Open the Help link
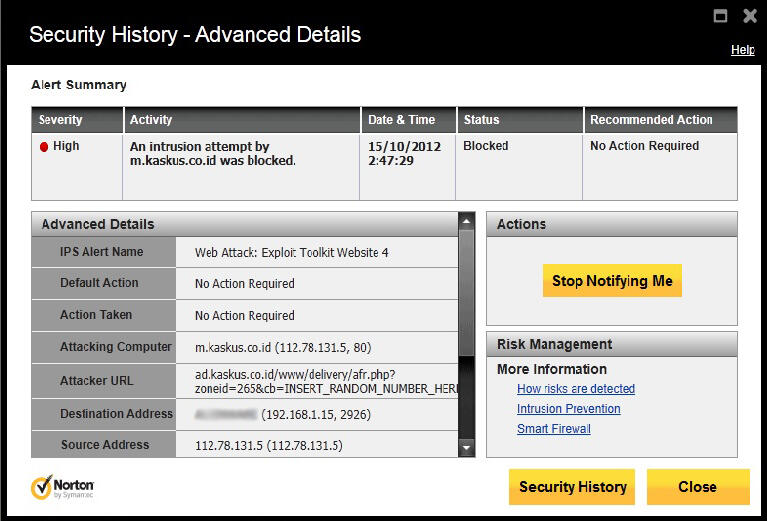The image size is (767, 521). [x=743, y=50]
